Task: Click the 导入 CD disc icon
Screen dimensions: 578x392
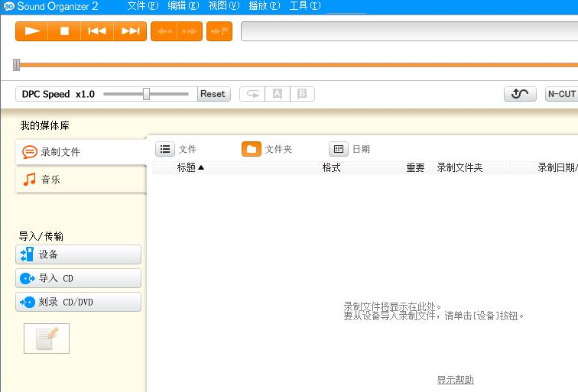Action: click(27, 278)
